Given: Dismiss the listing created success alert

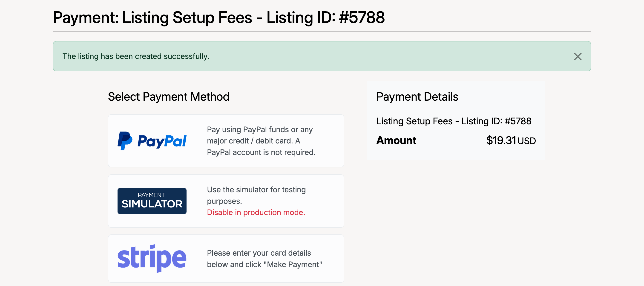Looking at the screenshot, I should pyautogui.click(x=578, y=56).
